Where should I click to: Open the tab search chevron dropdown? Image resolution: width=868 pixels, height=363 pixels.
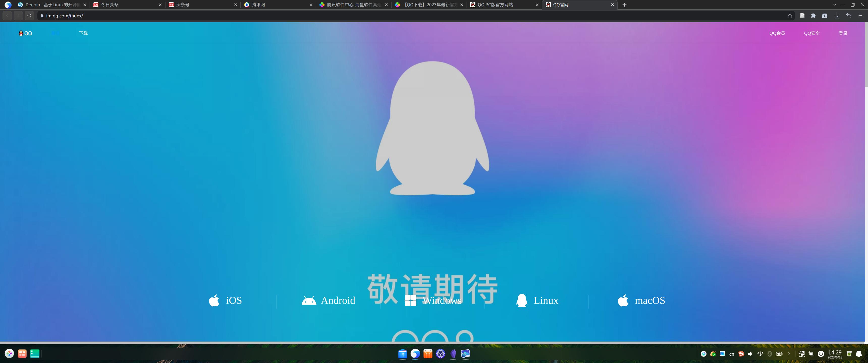(x=834, y=5)
